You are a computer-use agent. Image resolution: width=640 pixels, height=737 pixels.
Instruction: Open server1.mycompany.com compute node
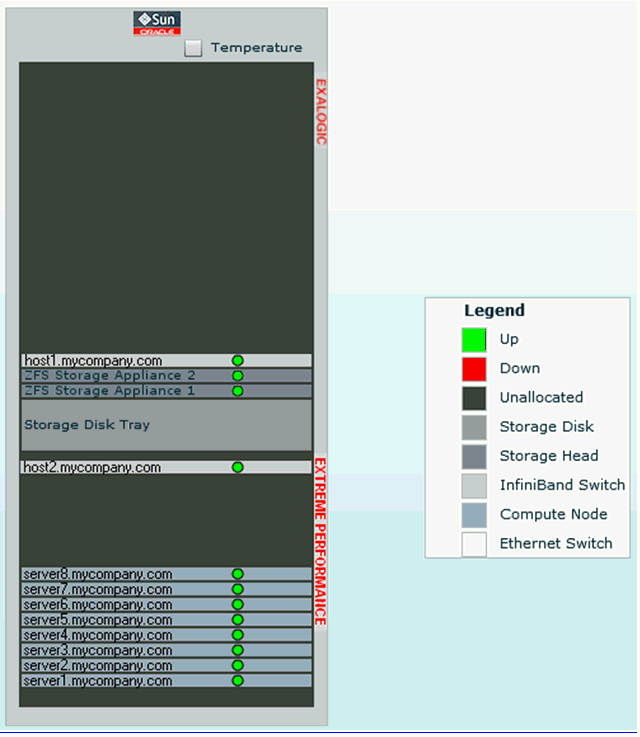point(166,681)
